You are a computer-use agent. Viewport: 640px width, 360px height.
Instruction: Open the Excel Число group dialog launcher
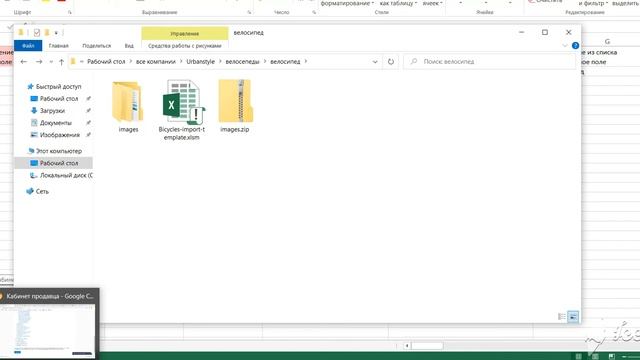pyautogui.click(x=314, y=13)
